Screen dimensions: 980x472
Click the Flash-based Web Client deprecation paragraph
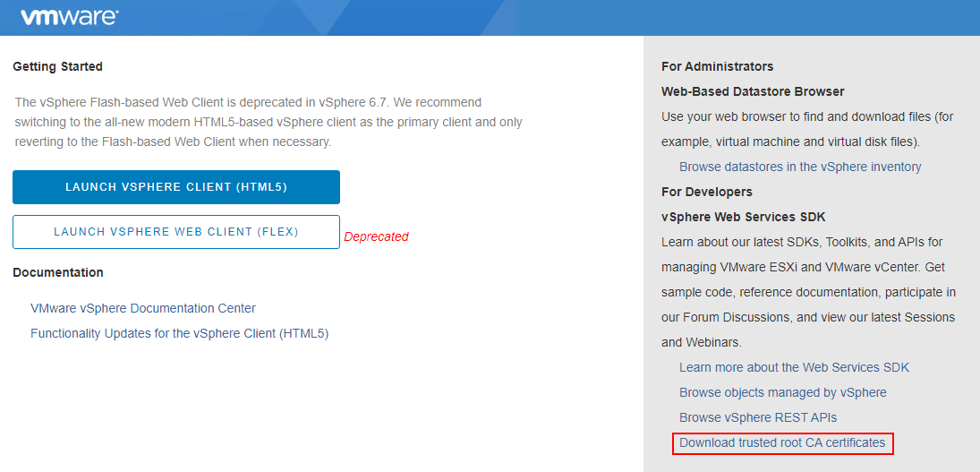click(268, 122)
